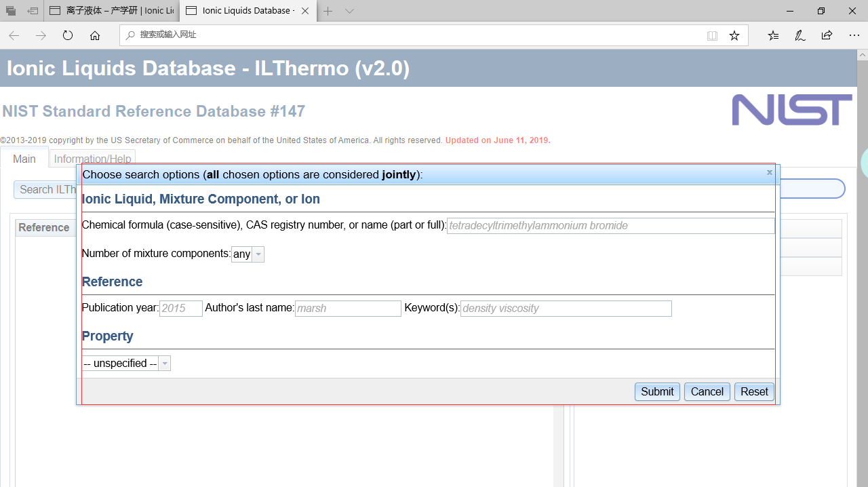868x487 pixels.
Task: Click the Publication year field
Action: 181,309
